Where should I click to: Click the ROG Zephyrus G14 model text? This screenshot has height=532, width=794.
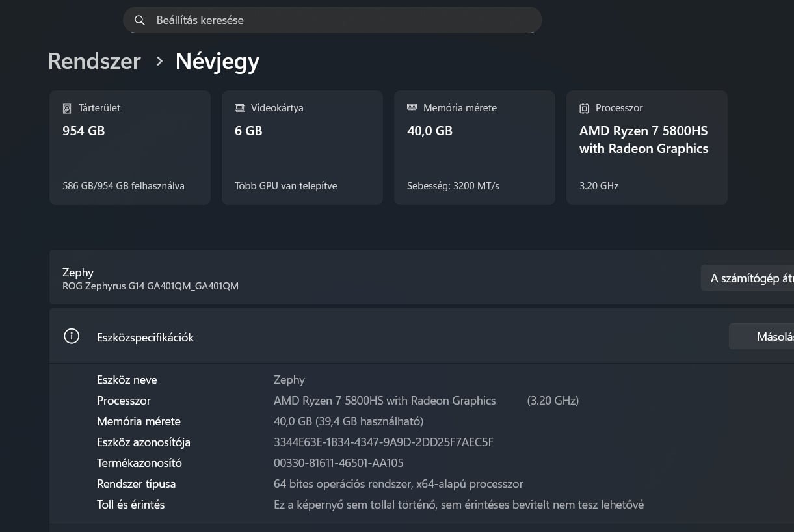pyautogui.click(x=150, y=286)
